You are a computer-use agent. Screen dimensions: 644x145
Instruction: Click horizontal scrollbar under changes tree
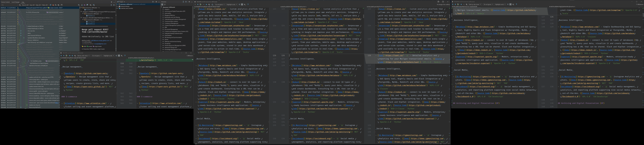point(94,27)
